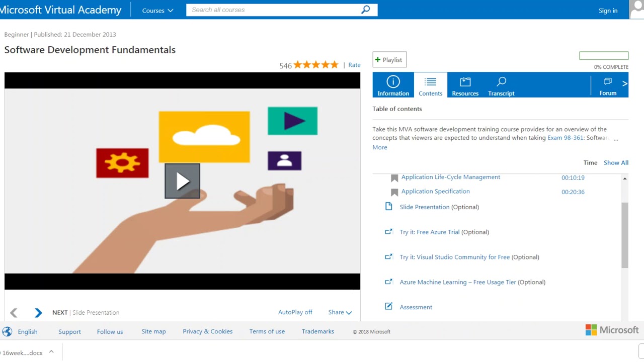Viewport: 644px width, 362px height.
Task: Open the user profile avatar icon
Action: pos(637,9)
